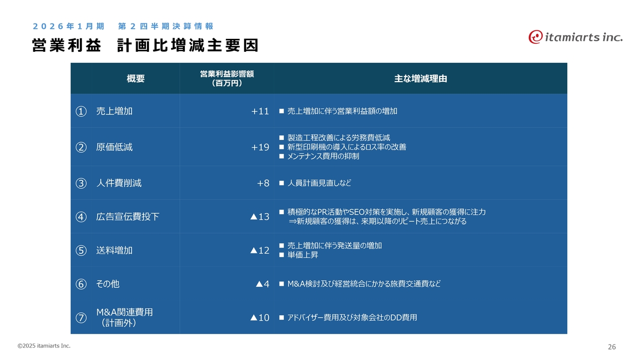Click the circled number ② icon

81,147
